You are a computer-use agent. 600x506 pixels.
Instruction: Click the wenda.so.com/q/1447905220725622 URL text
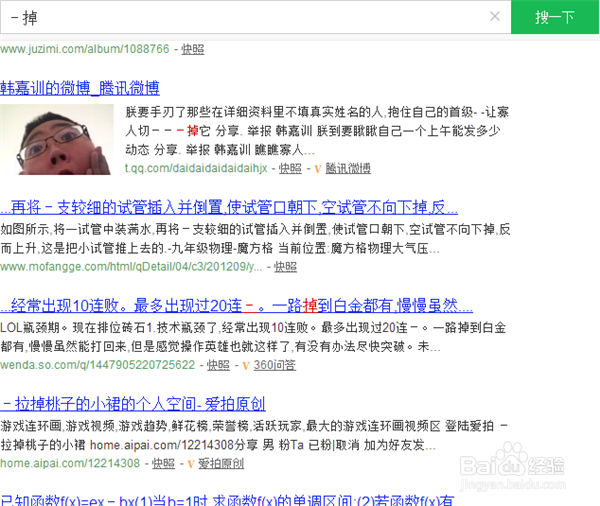coord(98,365)
